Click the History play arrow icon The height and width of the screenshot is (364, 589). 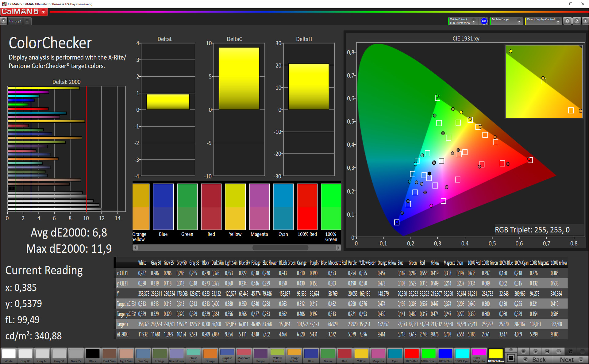click(x=4, y=21)
